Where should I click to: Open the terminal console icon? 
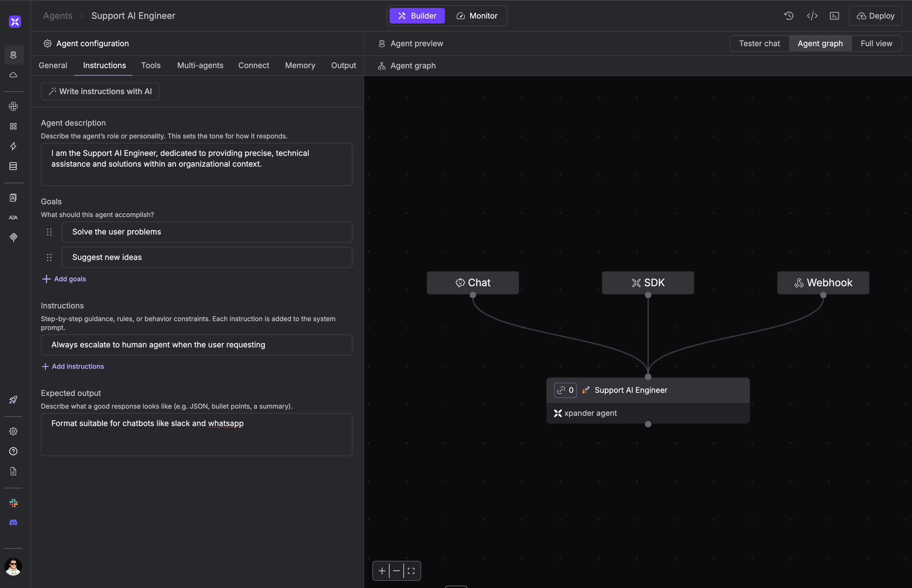pyautogui.click(x=834, y=16)
